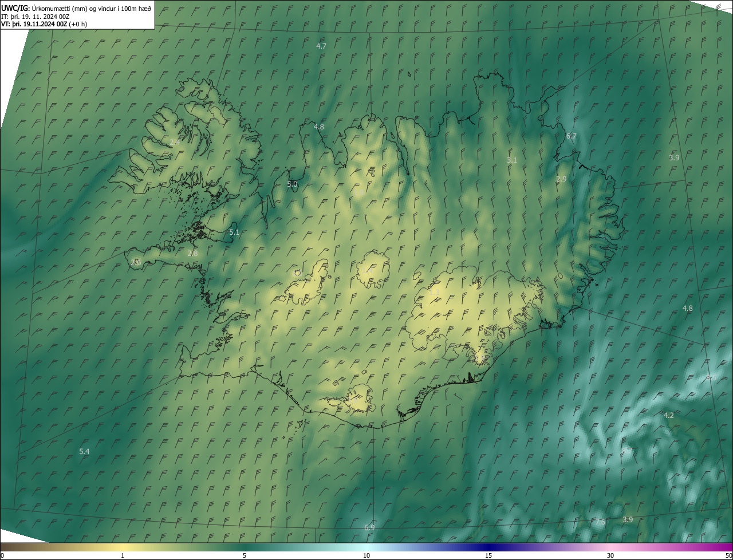The image size is (733, 560).
Task: Click the 1.3 value on the large glacier
Action: (435, 293)
